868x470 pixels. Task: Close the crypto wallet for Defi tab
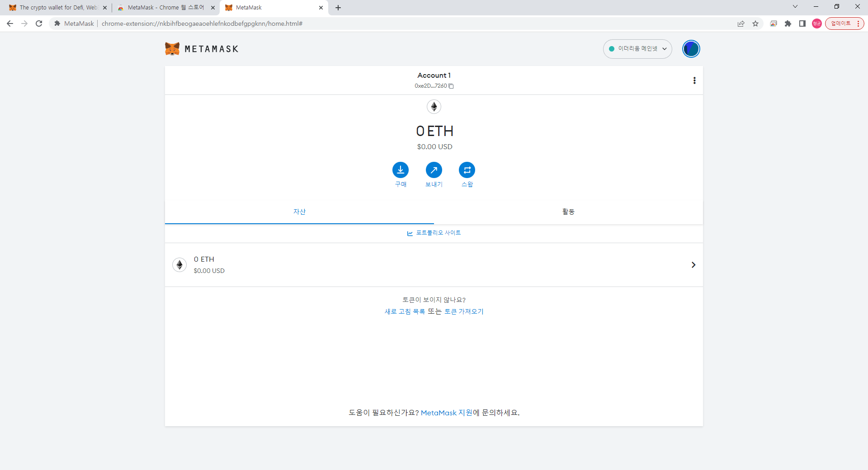pos(105,8)
